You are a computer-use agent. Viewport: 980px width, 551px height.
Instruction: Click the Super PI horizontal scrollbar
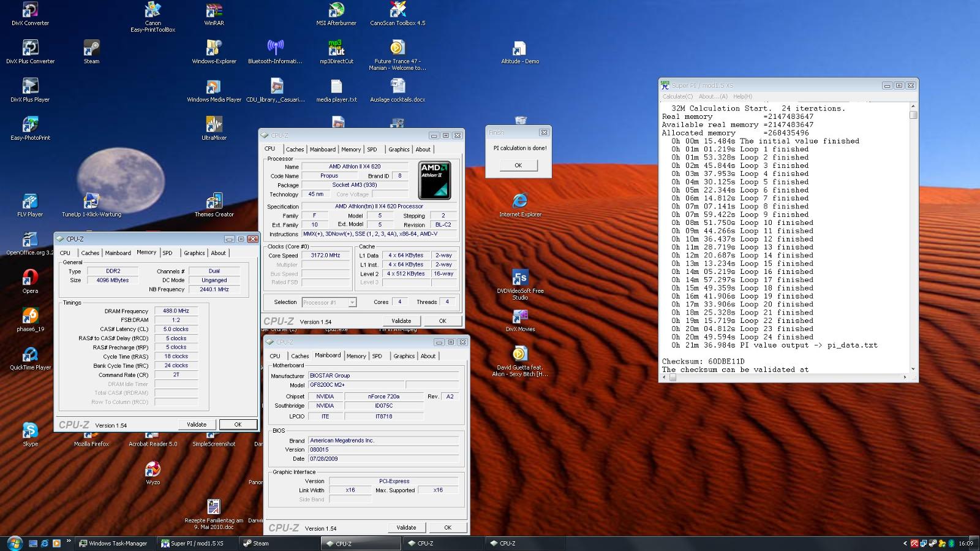click(x=786, y=378)
